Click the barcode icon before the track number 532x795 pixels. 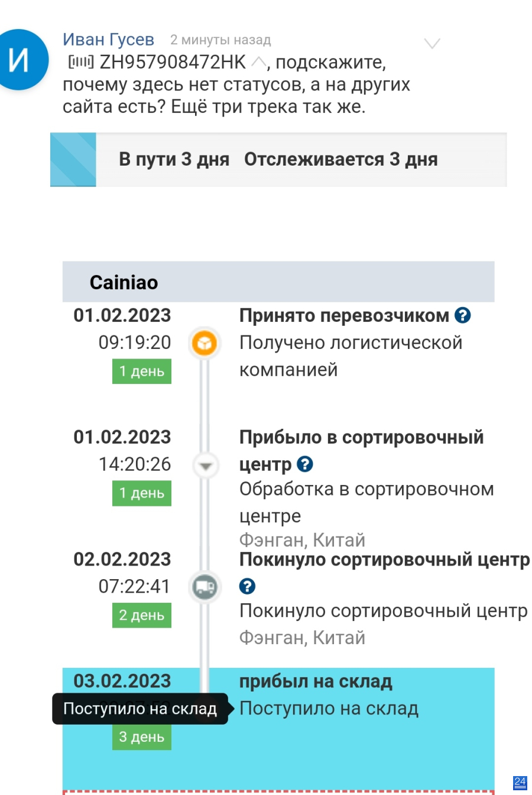(81, 62)
